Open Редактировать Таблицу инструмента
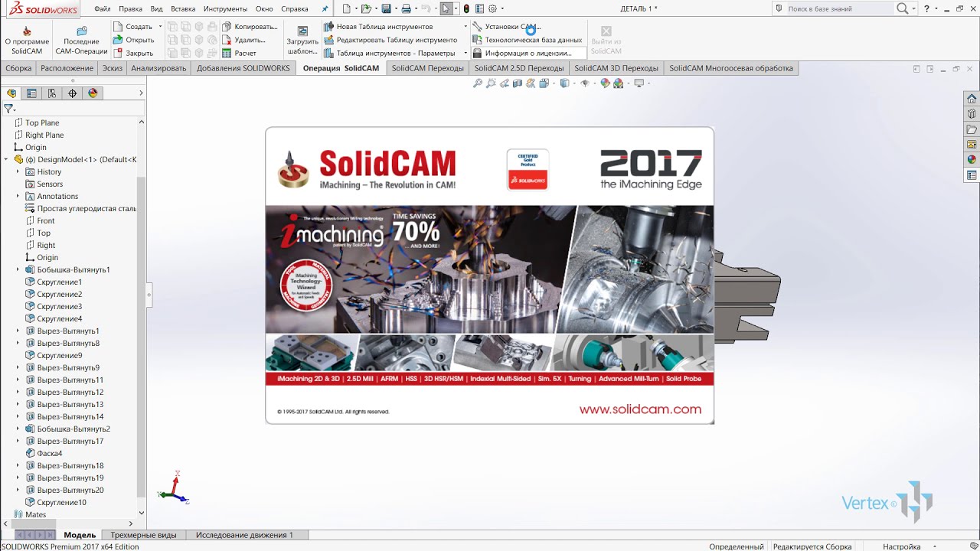This screenshot has height=551, width=980. click(390, 40)
